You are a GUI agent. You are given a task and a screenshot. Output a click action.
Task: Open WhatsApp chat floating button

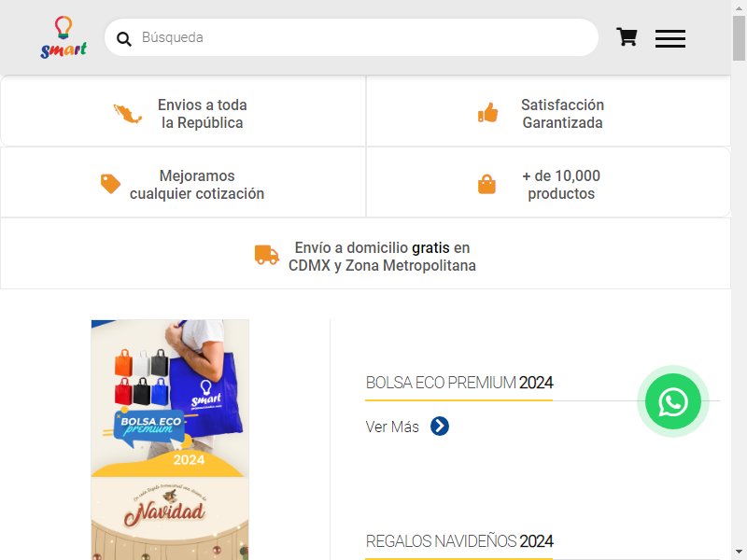(672, 401)
